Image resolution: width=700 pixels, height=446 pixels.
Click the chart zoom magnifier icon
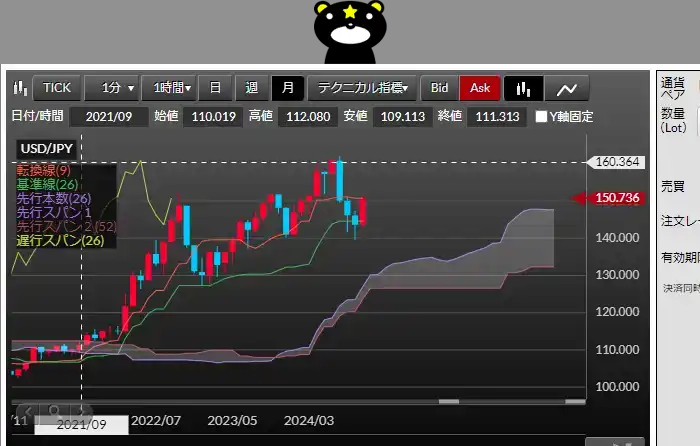[x=54, y=411]
